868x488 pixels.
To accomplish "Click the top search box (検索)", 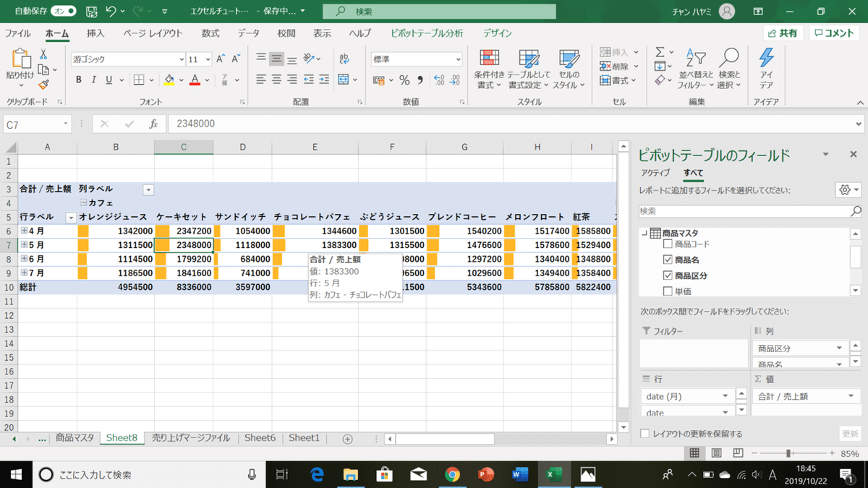I will pos(439,12).
